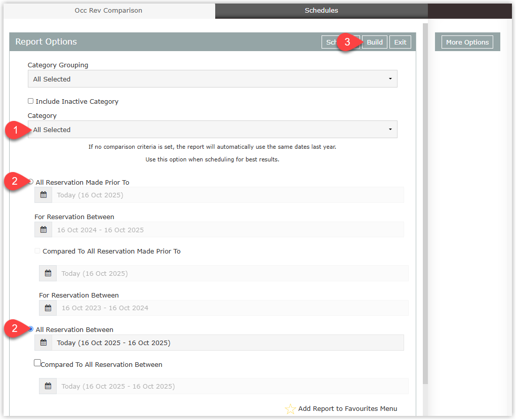Expand the Category dropdown
Viewport: 516px width, 420px height.
[213, 130]
